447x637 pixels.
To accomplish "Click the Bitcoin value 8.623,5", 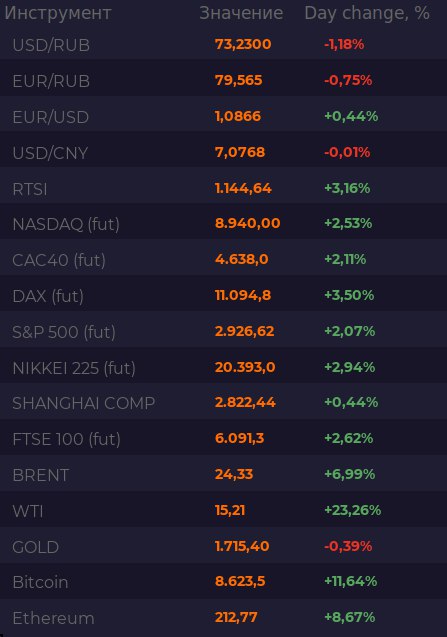I will tap(240, 581).
